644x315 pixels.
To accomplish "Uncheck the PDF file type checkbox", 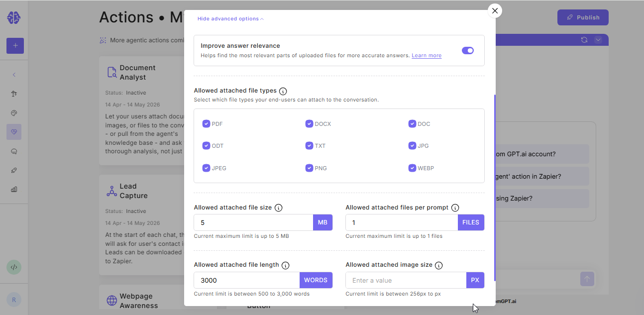I will (x=206, y=124).
